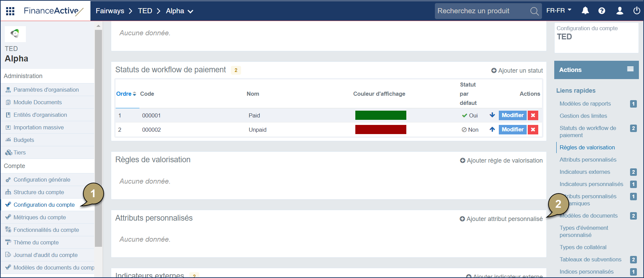Click the search magnifier icon
The width and height of the screenshot is (644, 278).
click(534, 11)
